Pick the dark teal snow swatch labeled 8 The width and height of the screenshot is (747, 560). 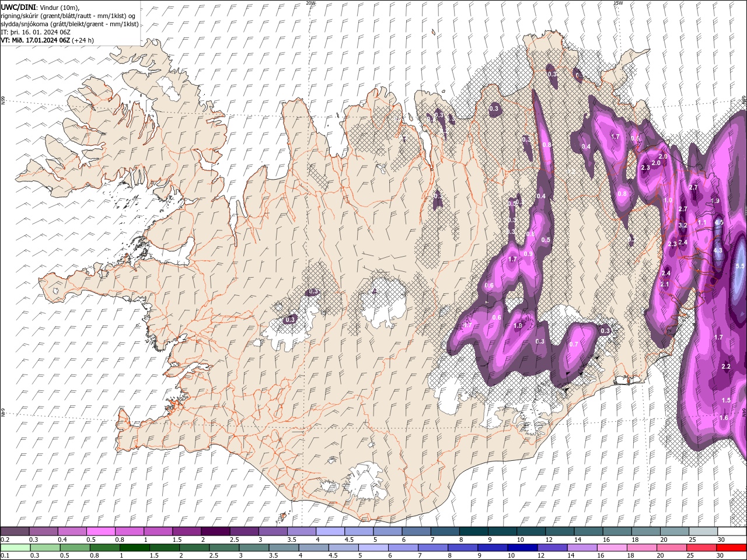point(474,531)
